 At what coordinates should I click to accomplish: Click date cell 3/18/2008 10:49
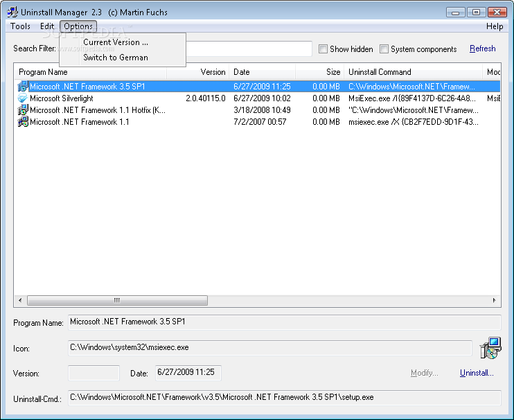tap(262, 110)
